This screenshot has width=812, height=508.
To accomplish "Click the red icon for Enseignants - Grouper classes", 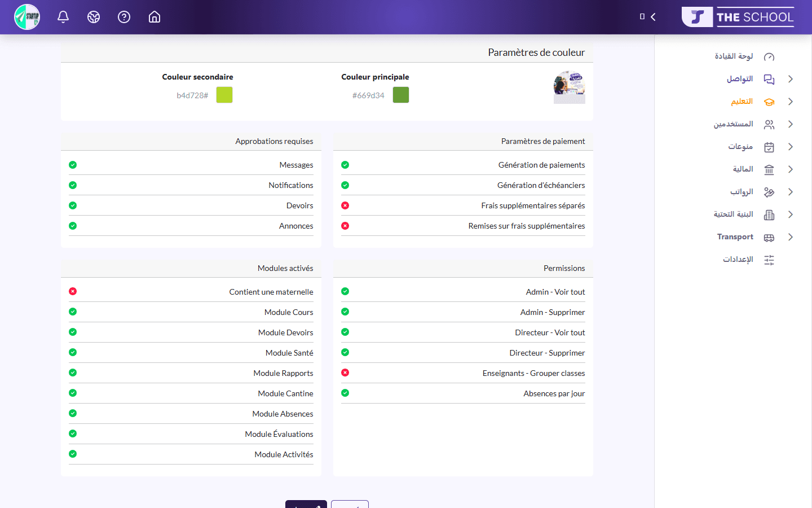I will tap(345, 373).
